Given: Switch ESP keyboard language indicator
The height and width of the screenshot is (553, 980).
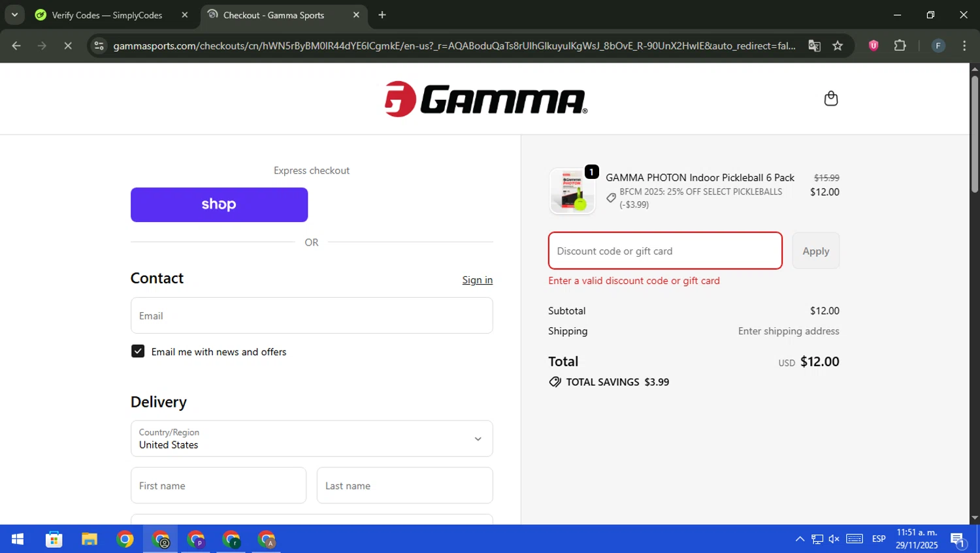Looking at the screenshot, I should [x=879, y=539].
